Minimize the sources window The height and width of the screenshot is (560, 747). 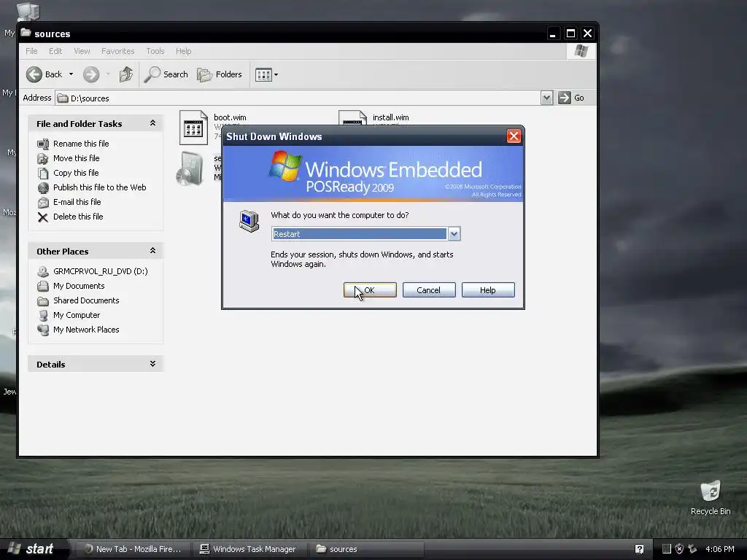pos(553,34)
